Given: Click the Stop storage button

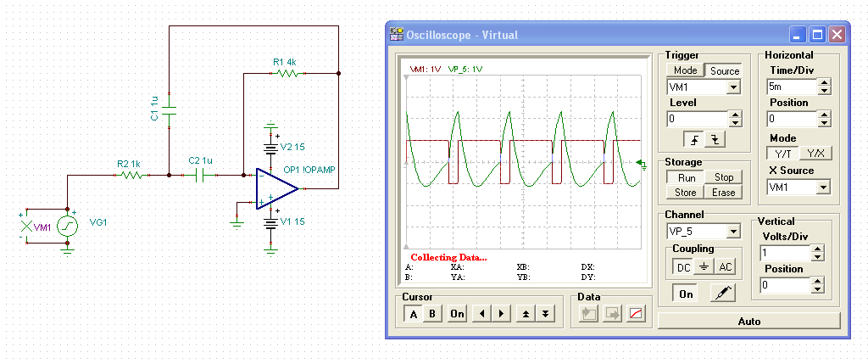Looking at the screenshot, I should (x=724, y=177).
